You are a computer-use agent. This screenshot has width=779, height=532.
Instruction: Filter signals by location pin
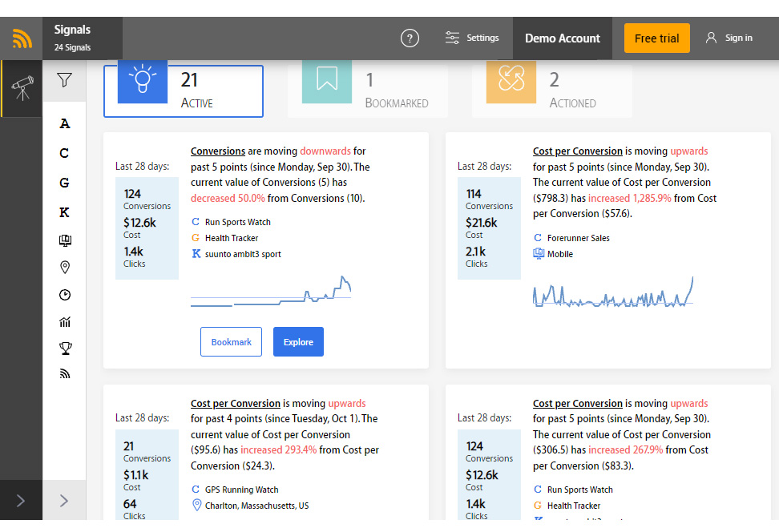click(x=65, y=268)
